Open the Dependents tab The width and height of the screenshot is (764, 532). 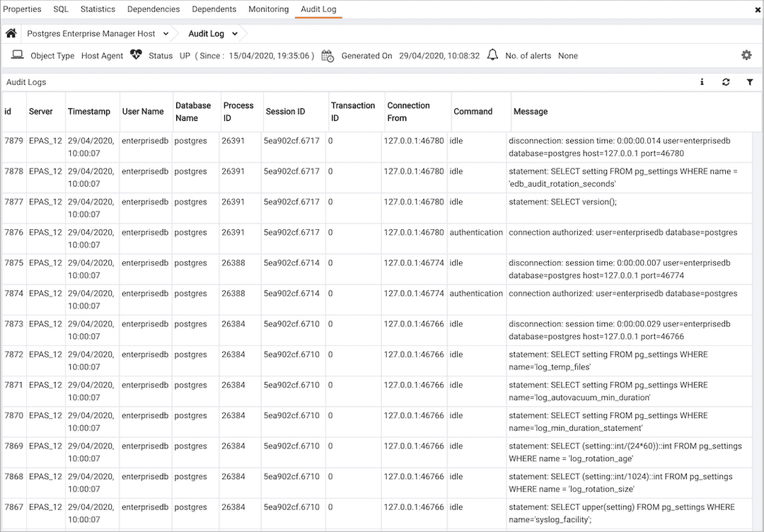click(x=214, y=9)
